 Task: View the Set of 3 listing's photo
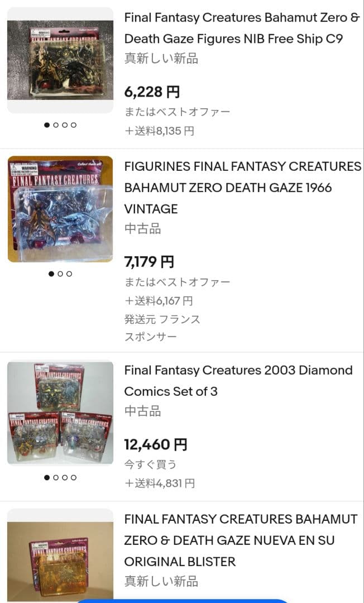pos(60,413)
